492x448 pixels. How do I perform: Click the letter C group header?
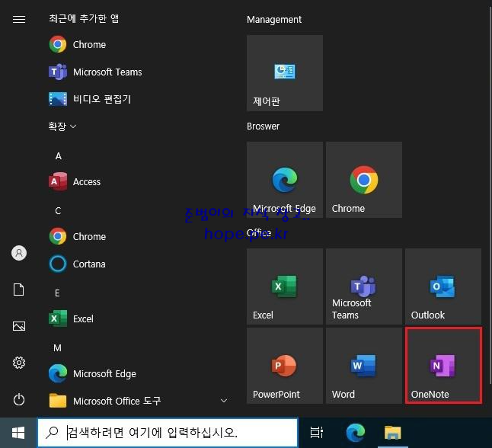pos(58,210)
